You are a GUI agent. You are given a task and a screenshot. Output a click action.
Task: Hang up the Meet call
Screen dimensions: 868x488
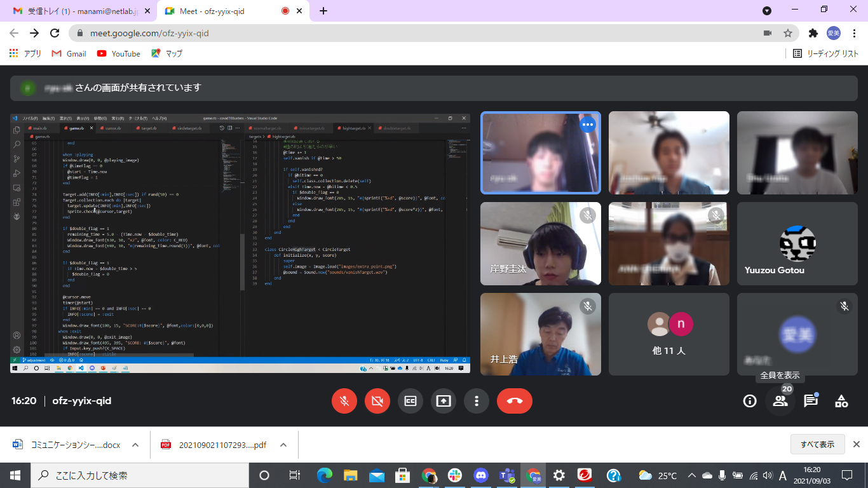click(514, 401)
